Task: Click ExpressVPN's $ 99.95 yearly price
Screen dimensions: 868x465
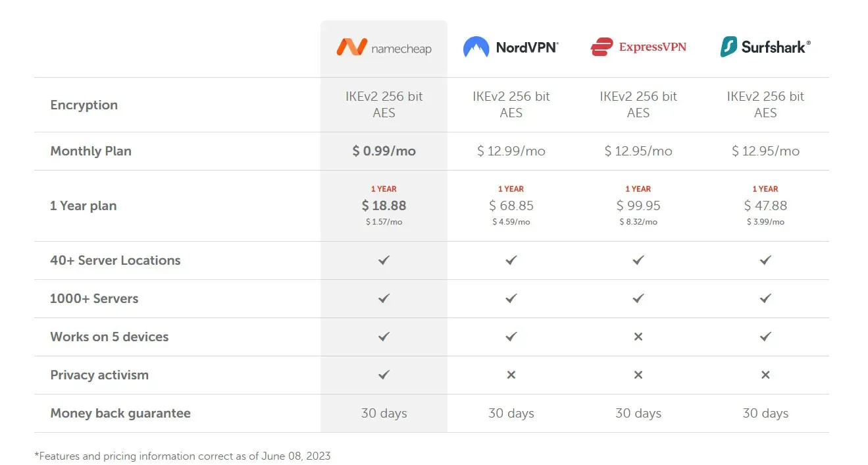Action: click(638, 205)
